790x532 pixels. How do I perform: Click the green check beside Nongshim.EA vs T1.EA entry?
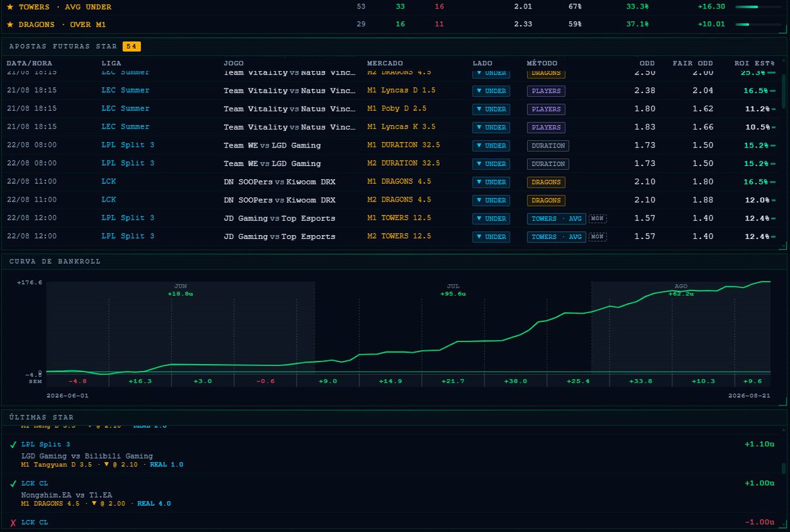[x=13, y=484]
